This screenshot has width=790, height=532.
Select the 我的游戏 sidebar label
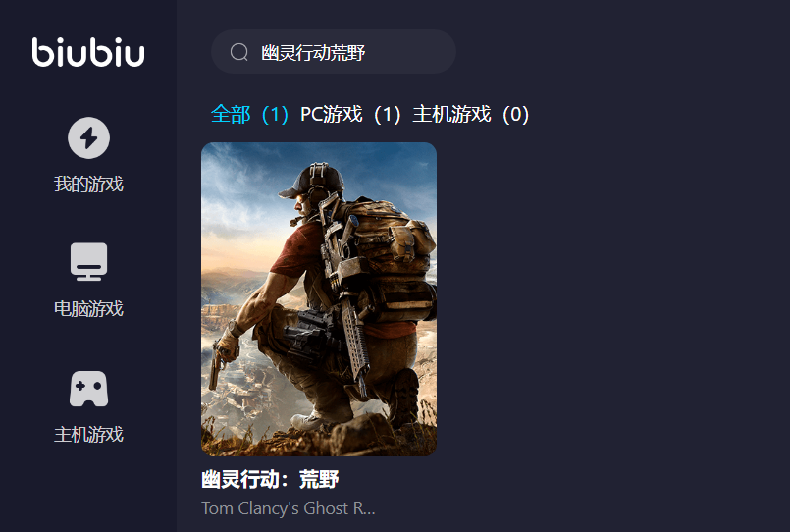click(x=88, y=184)
